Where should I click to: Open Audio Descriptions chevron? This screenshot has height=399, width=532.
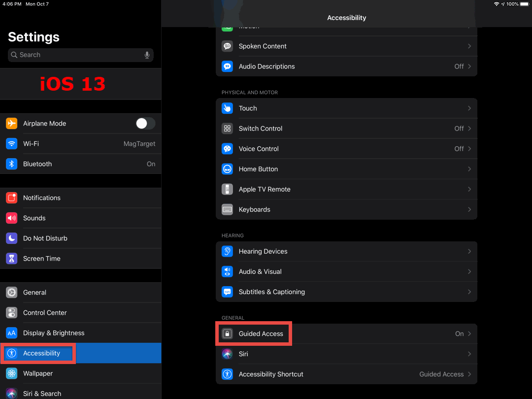(469, 66)
